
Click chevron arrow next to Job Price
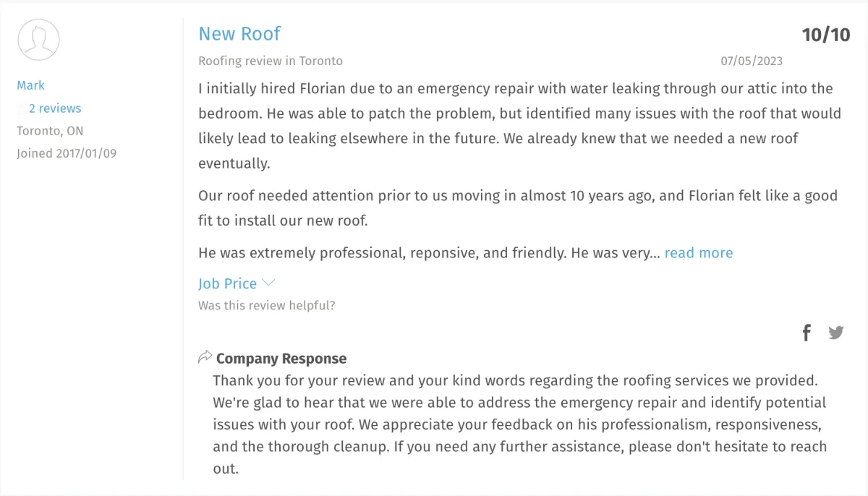(268, 283)
